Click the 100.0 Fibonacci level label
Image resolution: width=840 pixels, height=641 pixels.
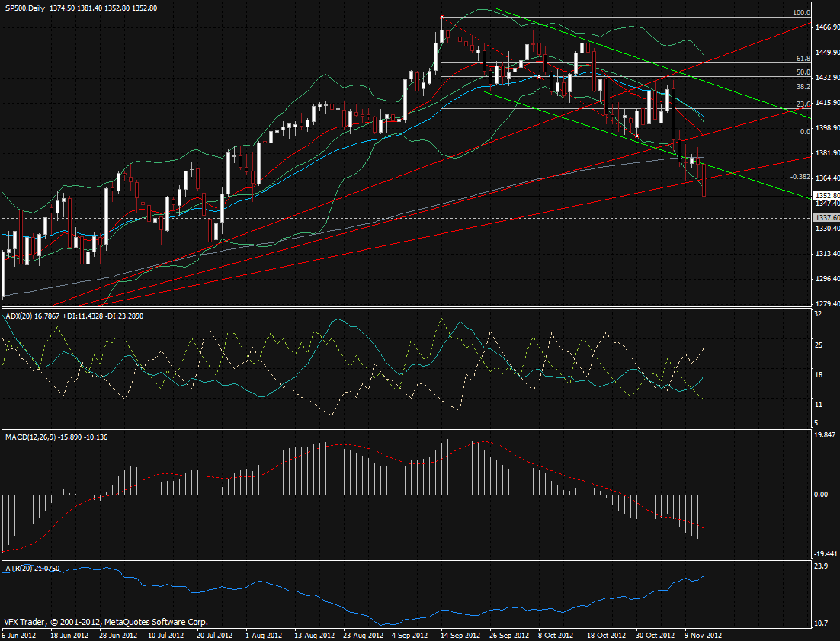click(x=800, y=13)
